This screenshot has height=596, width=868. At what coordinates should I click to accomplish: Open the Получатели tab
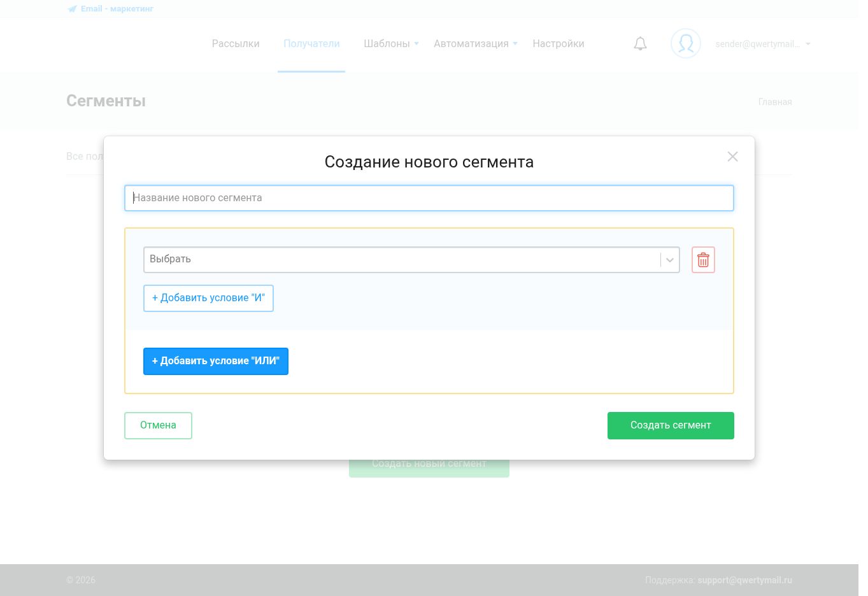tap(311, 44)
